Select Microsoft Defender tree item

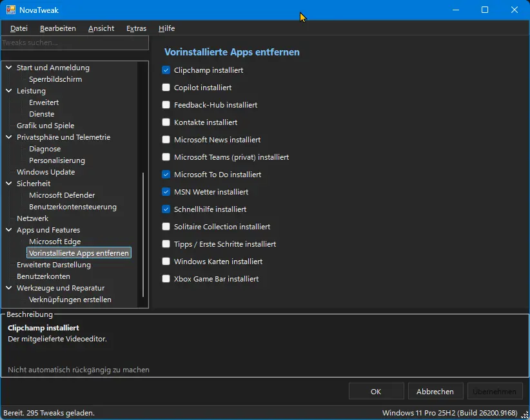62,195
